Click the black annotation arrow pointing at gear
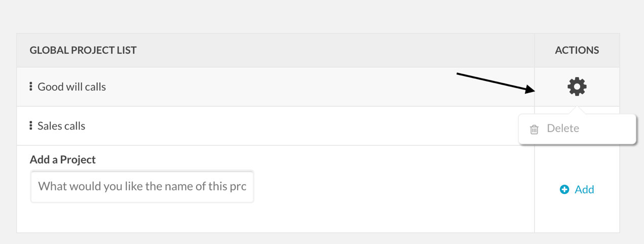The height and width of the screenshot is (244, 644). pyautogui.click(x=496, y=83)
